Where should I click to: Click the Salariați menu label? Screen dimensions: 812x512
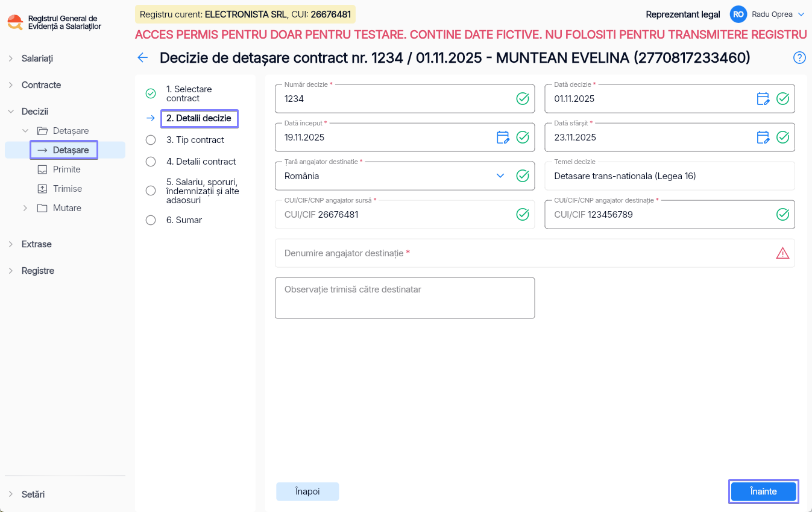pos(37,58)
